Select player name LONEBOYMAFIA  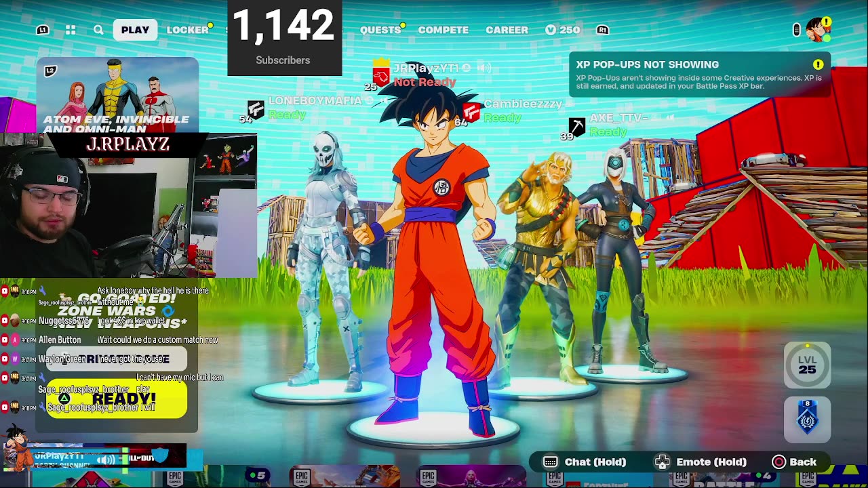(315, 100)
